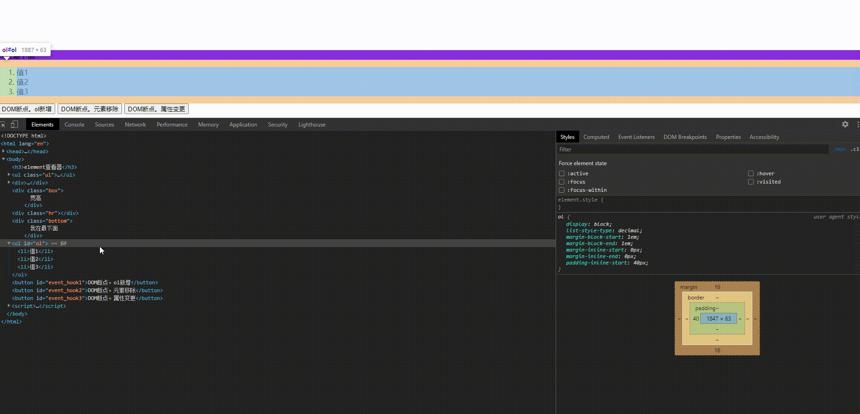Enable the :hover forced state checkbox
Screen dimensions: 860x414
[751, 173]
